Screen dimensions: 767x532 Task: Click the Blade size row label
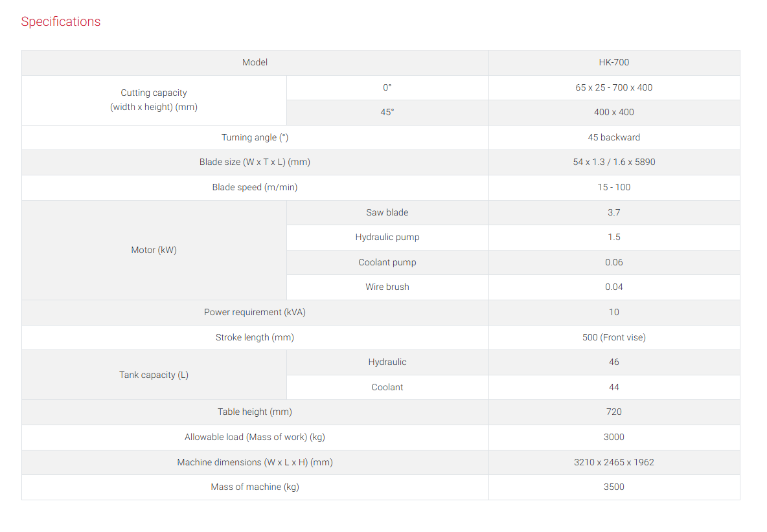255,162
